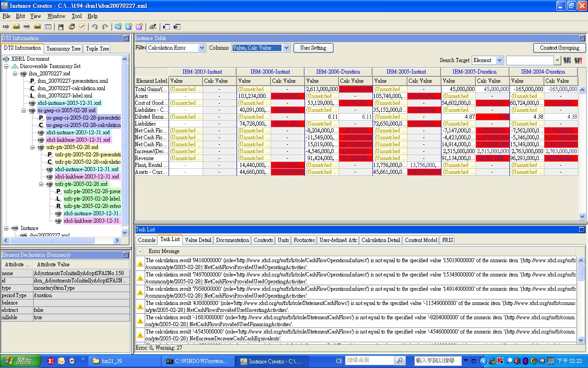Click the Context Grouping button

tap(559, 48)
